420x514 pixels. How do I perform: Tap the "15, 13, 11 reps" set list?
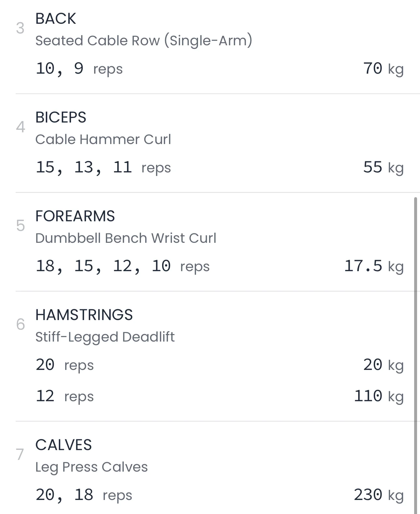[x=103, y=168]
